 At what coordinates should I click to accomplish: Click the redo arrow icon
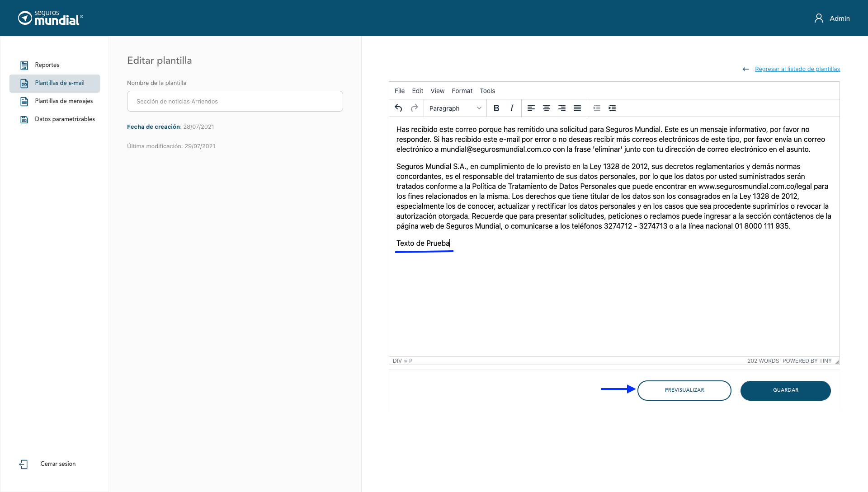pos(414,108)
